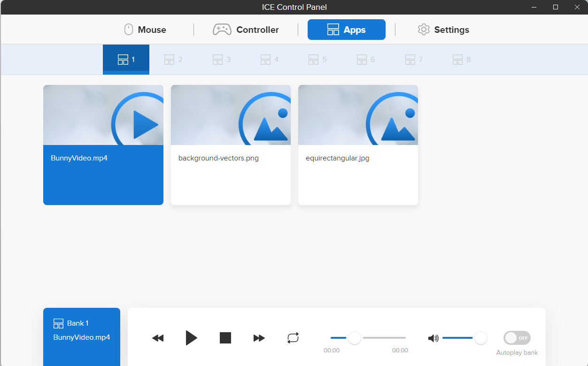The height and width of the screenshot is (366, 588).
Task: Click the playback progress slider handle
Action: click(x=355, y=338)
